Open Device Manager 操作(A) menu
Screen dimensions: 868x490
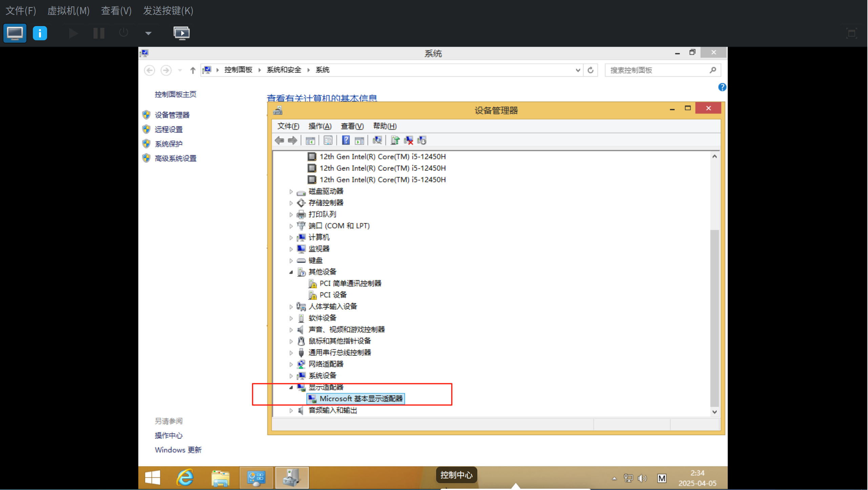click(x=320, y=126)
